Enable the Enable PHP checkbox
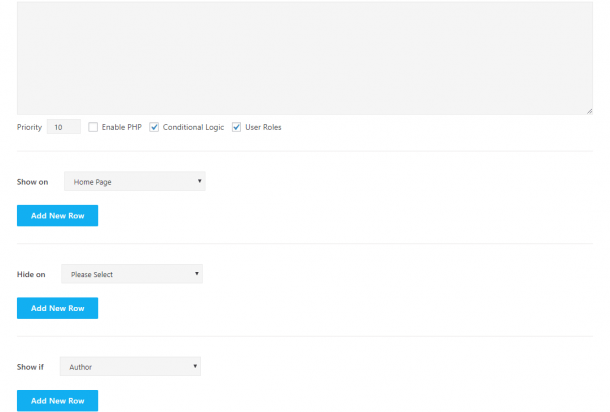This screenshot has height=412, width=610. 93,128
